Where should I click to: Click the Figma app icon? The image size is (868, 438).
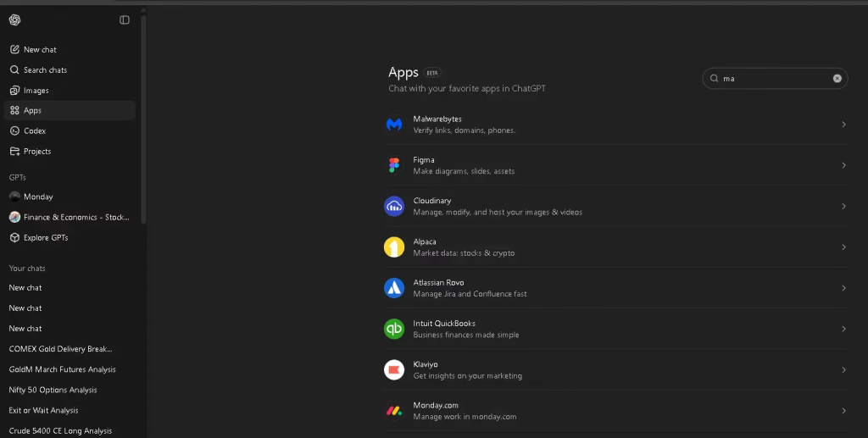(x=394, y=165)
